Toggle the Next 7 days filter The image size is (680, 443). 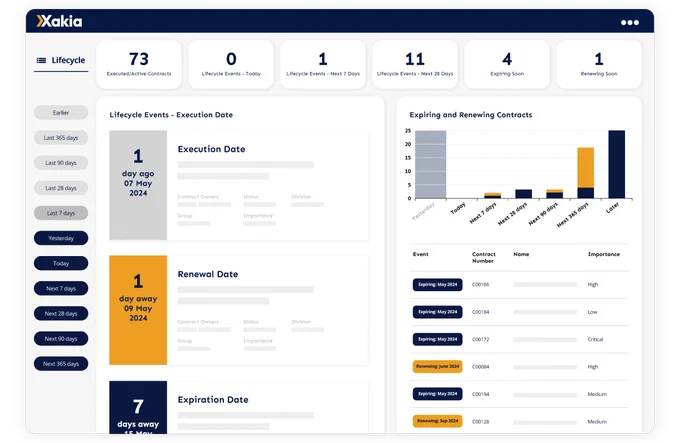pyautogui.click(x=61, y=289)
